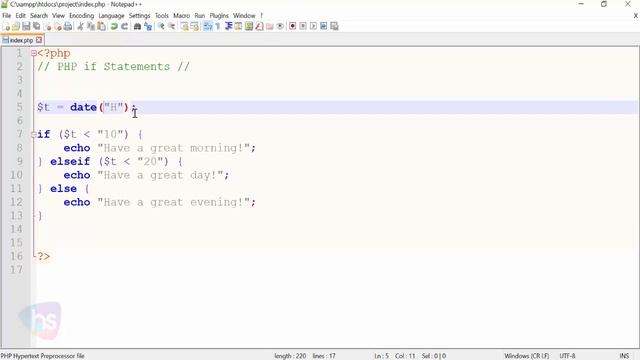Show the document map panel
The height and width of the screenshot is (360, 640).
click(249, 27)
